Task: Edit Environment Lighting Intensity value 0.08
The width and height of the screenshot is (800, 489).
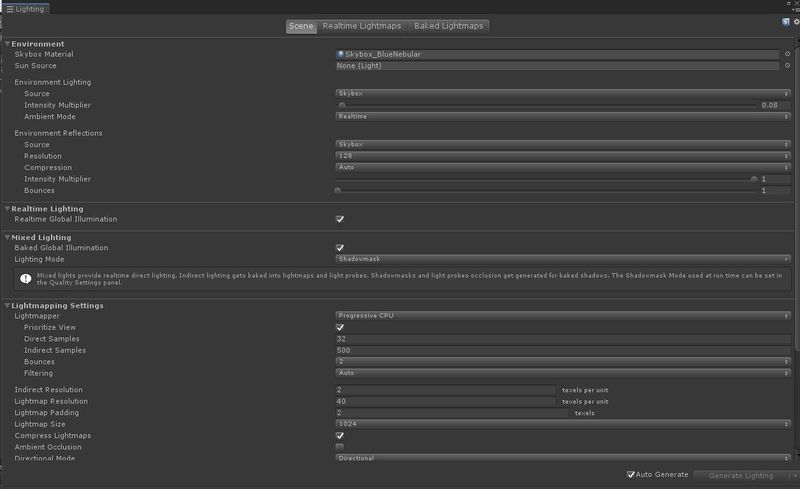Action: (x=775, y=105)
